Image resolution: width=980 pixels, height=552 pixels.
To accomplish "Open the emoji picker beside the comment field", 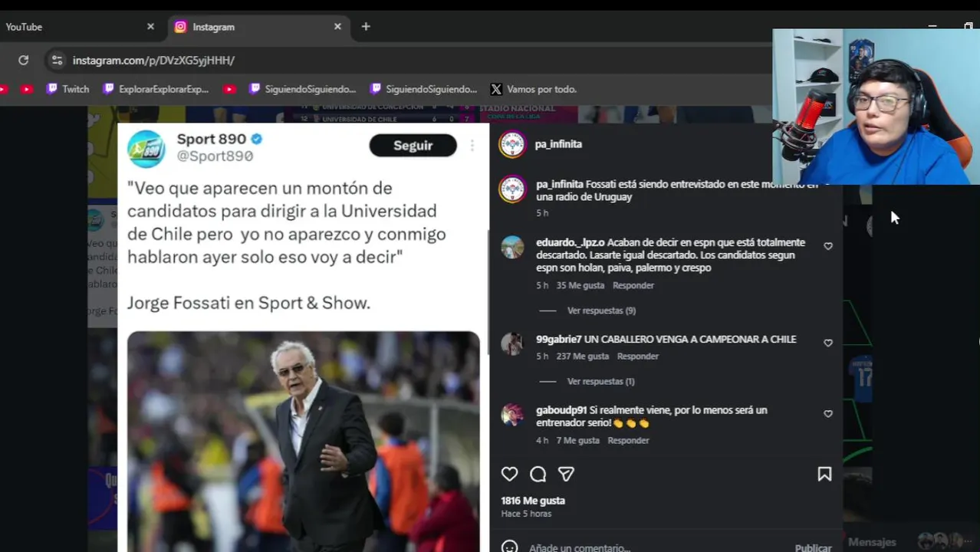I will [509, 547].
